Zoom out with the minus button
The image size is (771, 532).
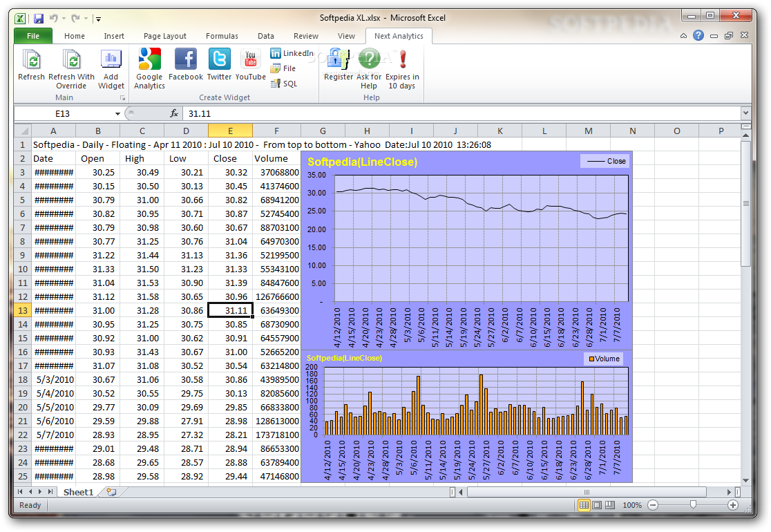pos(653,505)
